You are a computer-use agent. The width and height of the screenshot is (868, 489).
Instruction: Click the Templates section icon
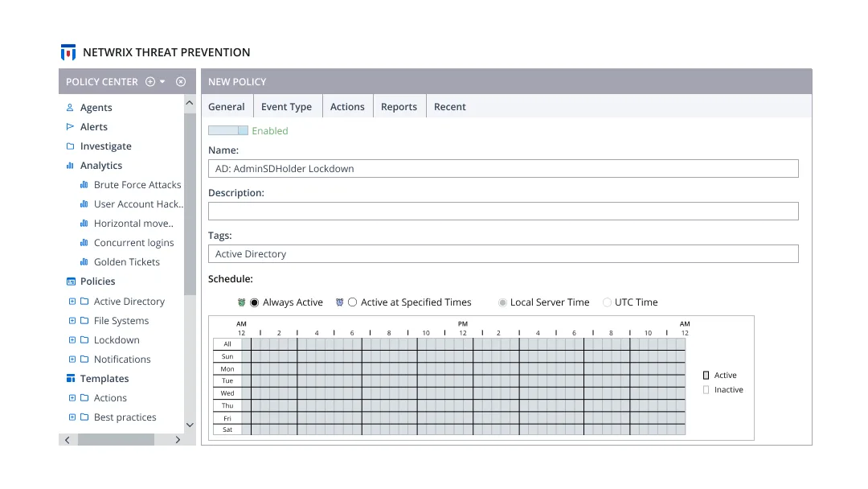click(71, 378)
